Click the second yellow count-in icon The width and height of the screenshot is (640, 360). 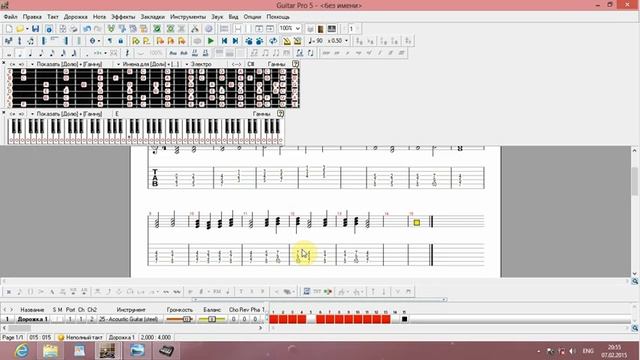(298, 41)
